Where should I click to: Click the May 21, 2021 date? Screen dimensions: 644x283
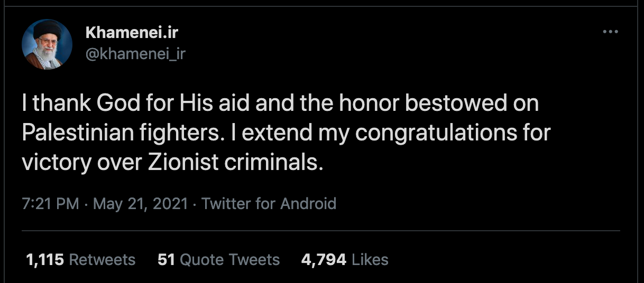click(141, 203)
